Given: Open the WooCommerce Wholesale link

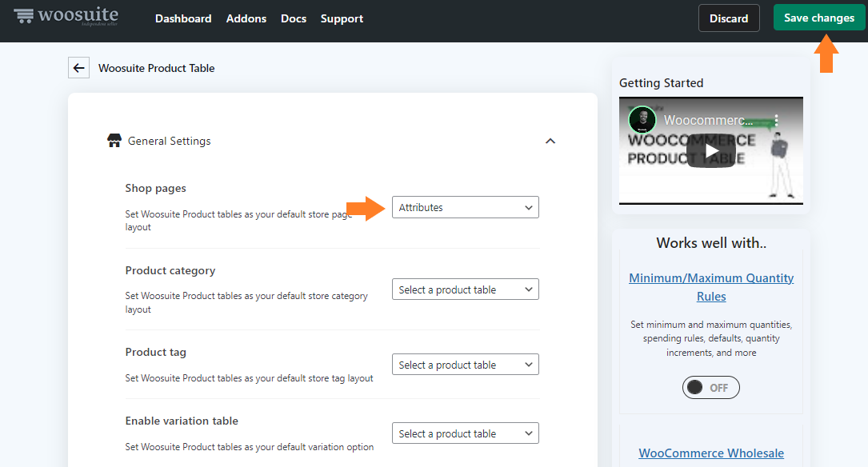Looking at the screenshot, I should click(710, 453).
